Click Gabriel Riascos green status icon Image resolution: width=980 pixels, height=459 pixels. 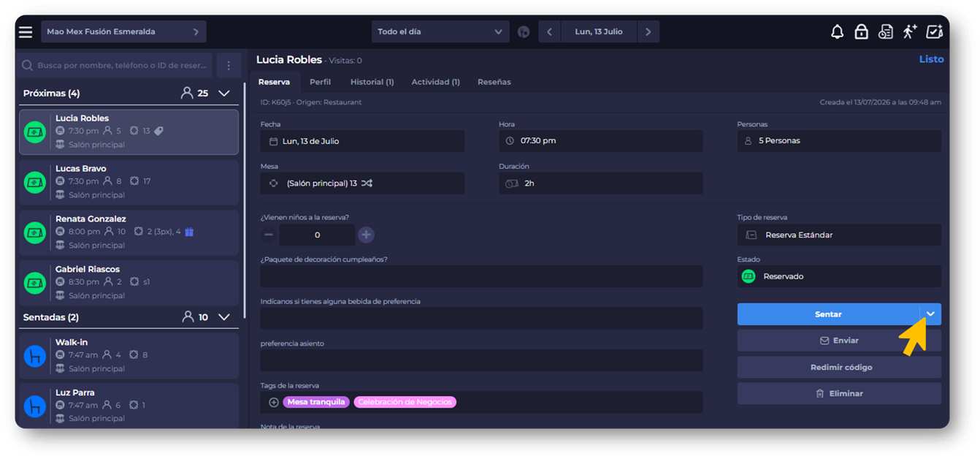coord(35,283)
